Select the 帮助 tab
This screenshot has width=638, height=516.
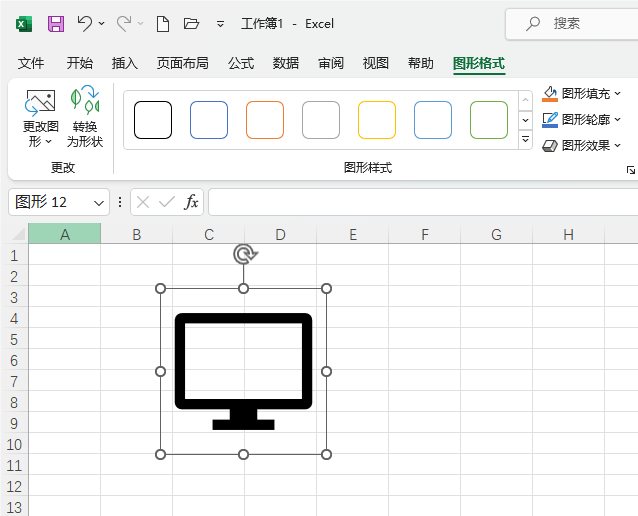(421, 63)
